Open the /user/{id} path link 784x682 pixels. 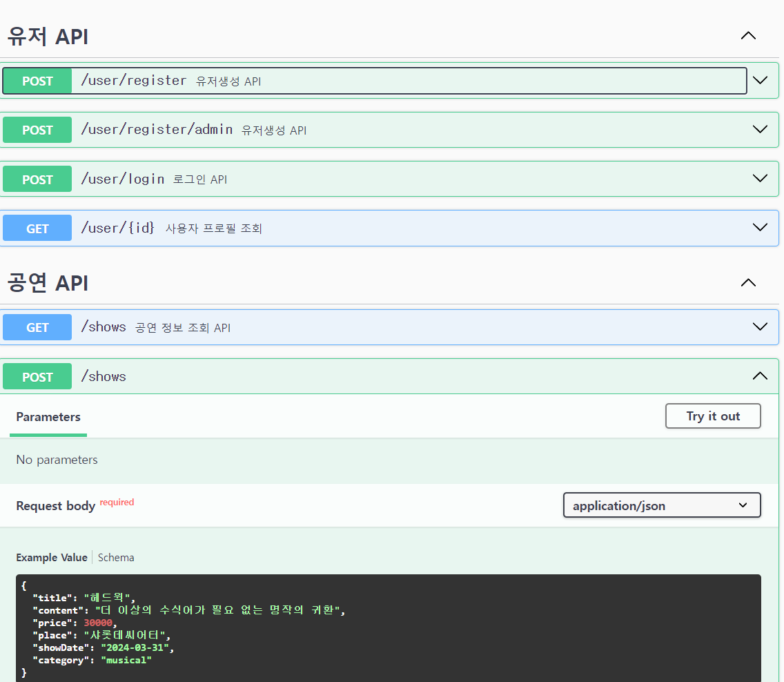click(x=118, y=228)
